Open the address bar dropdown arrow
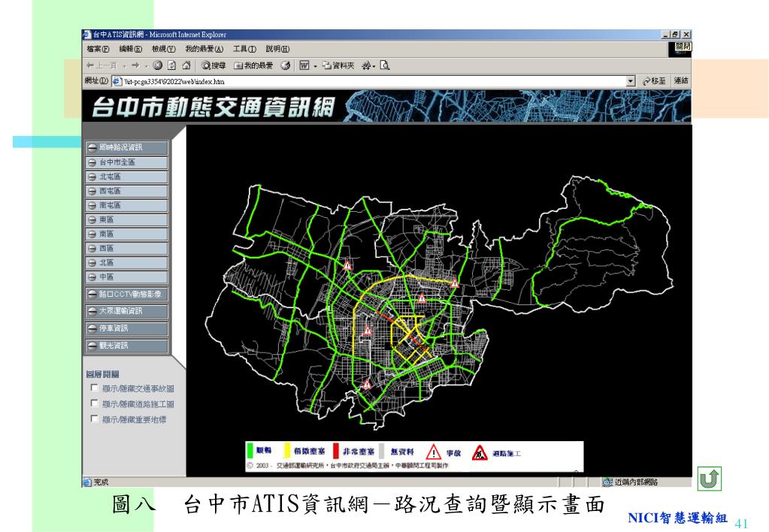769x532 pixels. point(631,81)
